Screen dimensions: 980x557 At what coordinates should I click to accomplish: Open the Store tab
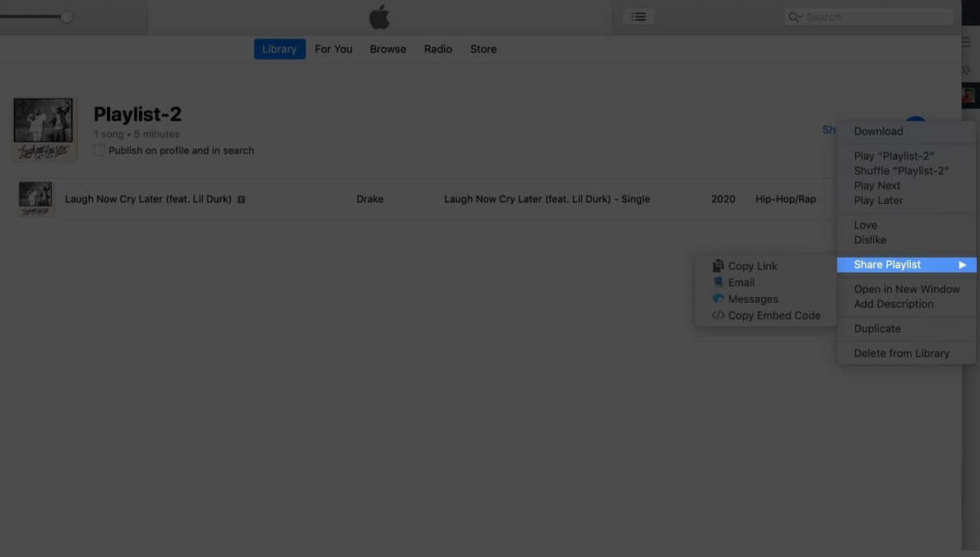coord(483,49)
